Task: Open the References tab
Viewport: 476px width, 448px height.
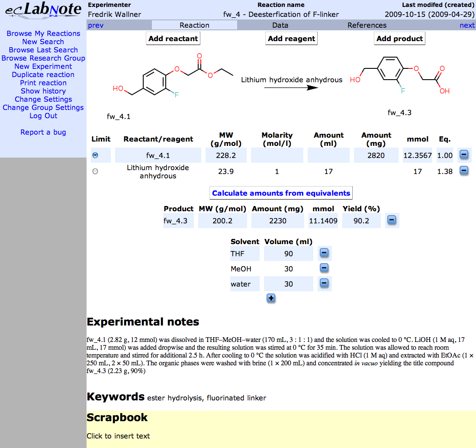Action: click(367, 25)
